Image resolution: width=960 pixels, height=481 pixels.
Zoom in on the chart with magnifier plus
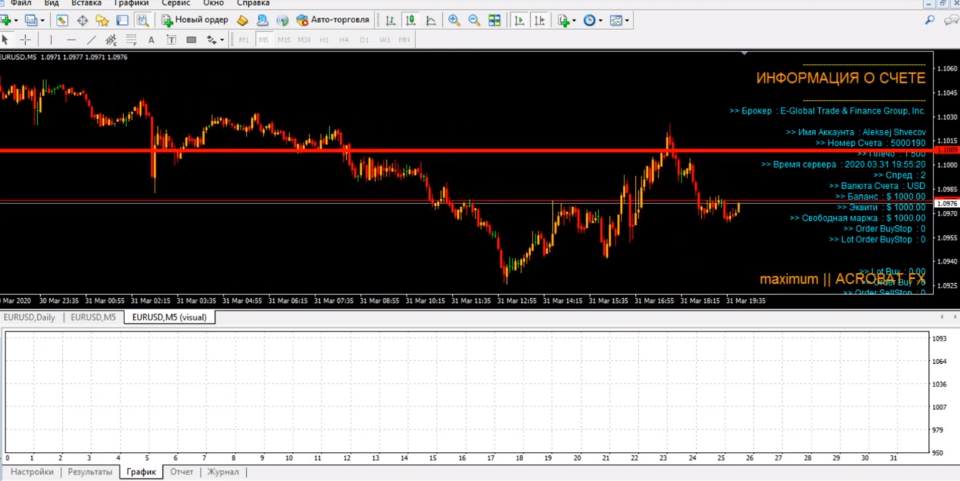454,20
